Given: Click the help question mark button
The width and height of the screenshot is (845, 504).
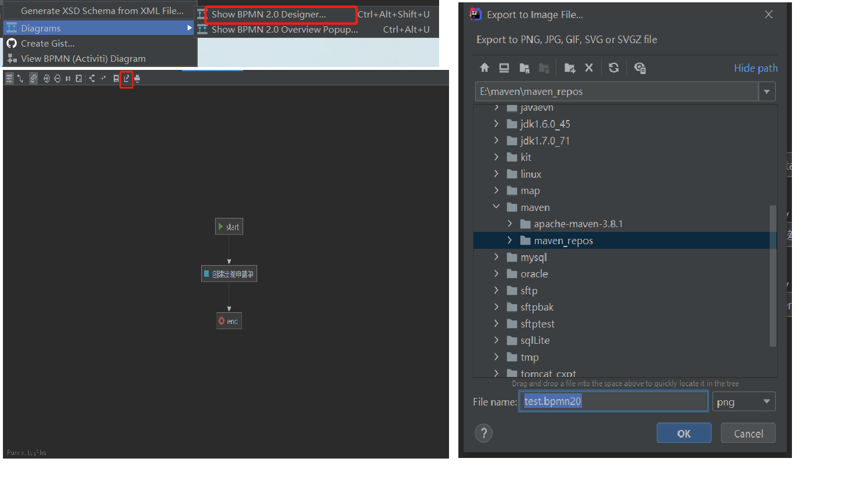Looking at the screenshot, I should 483,433.
